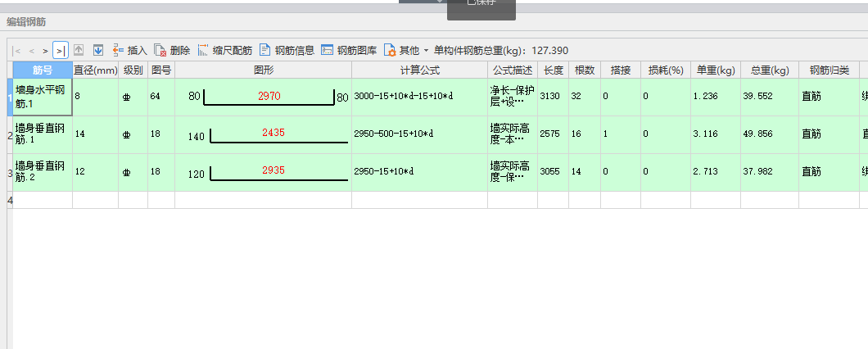Select the 根数 column header
Screen dimensions: 868x349
585,70
